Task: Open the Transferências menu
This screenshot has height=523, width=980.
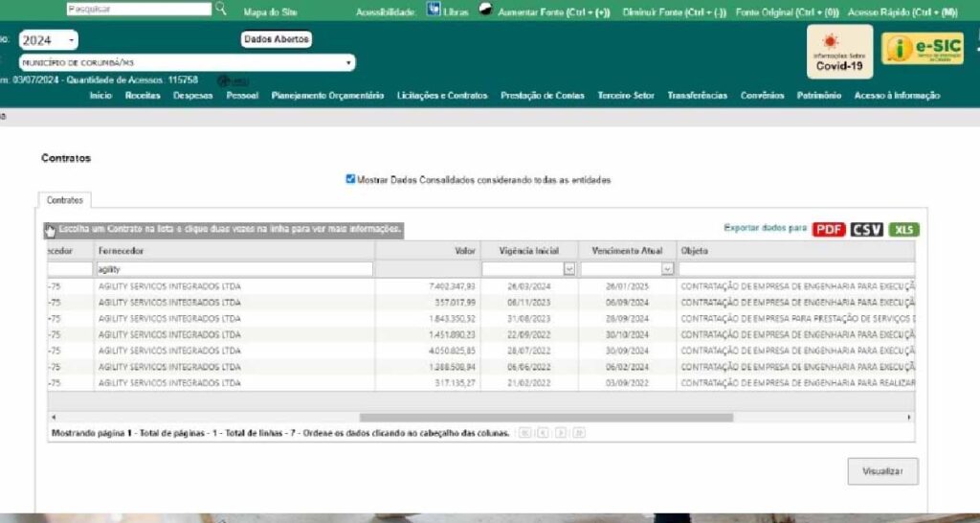Action: click(x=698, y=96)
